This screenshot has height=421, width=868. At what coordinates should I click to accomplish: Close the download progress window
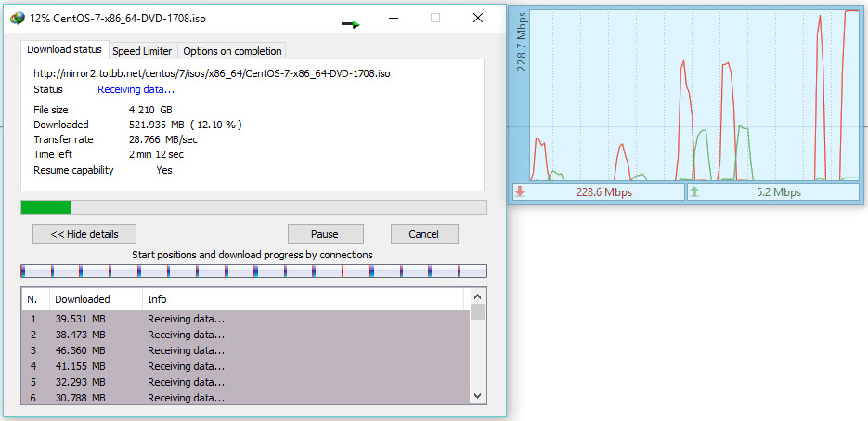click(x=478, y=18)
